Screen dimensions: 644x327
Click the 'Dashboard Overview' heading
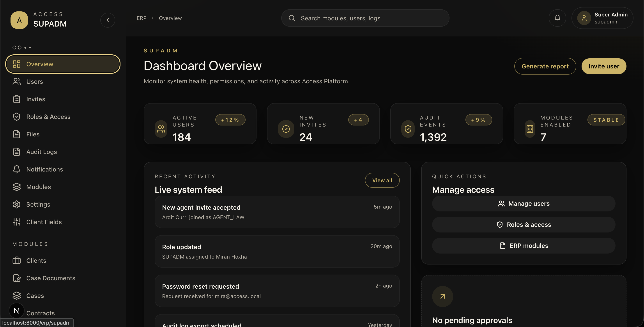tap(202, 66)
